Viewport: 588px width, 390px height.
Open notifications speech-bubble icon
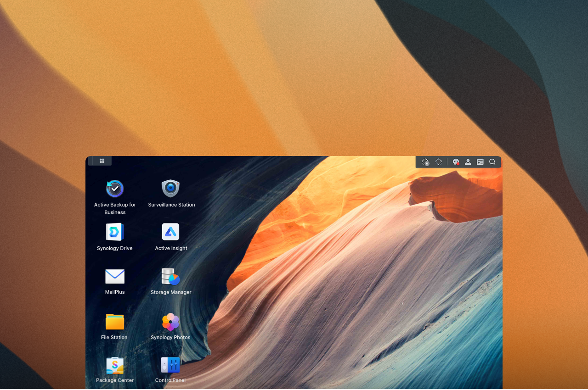456,162
